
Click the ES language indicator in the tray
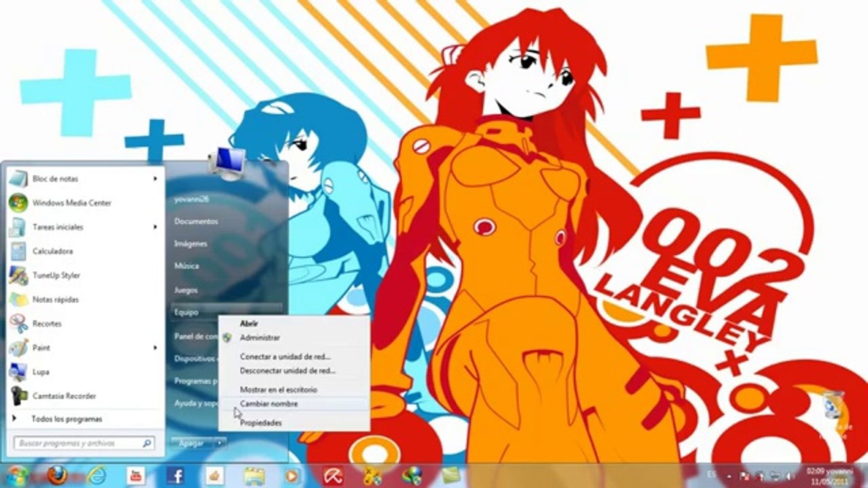pos(711,473)
